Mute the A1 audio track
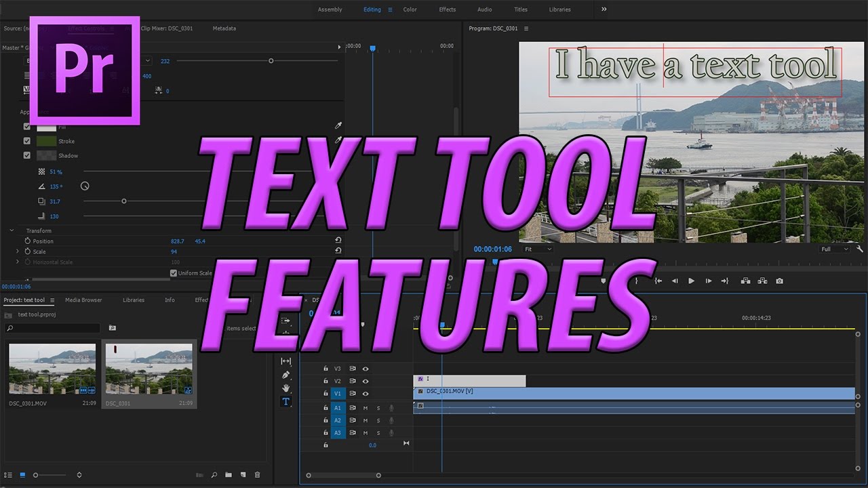Image resolution: width=868 pixels, height=488 pixels. pos(365,407)
